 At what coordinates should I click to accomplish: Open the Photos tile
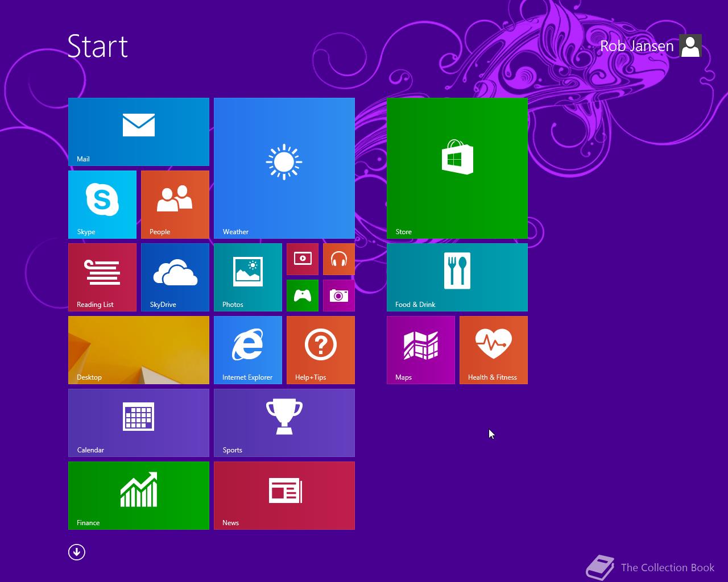[248, 277]
